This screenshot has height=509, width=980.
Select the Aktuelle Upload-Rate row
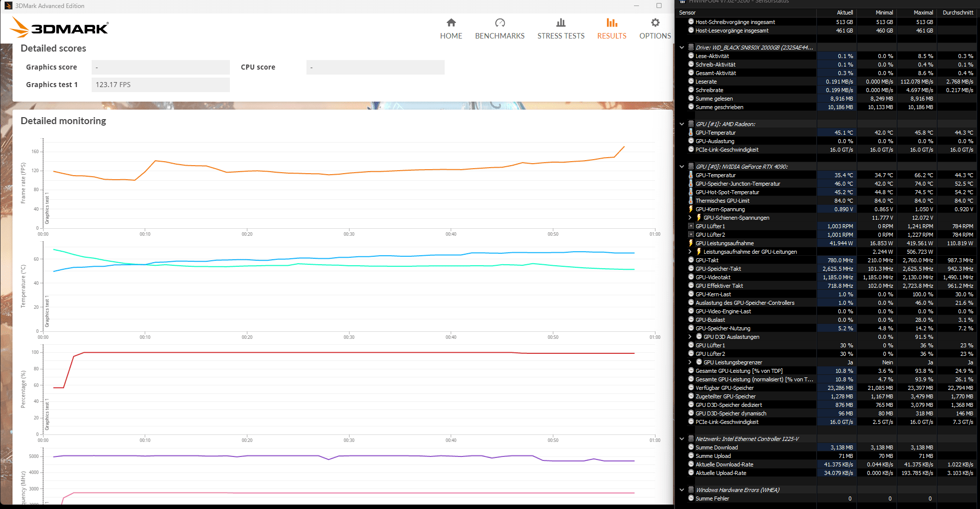[827, 473]
